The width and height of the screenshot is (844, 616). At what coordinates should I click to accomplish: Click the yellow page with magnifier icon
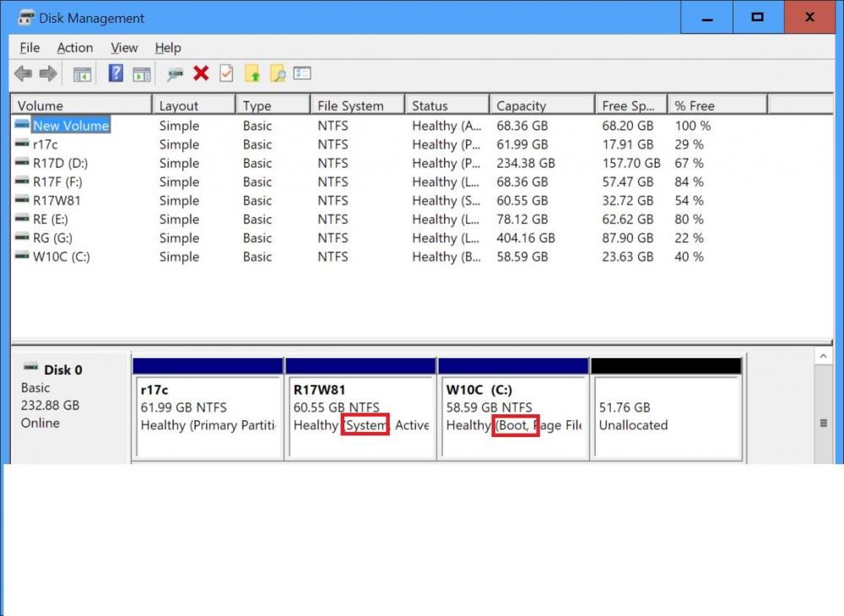278,73
